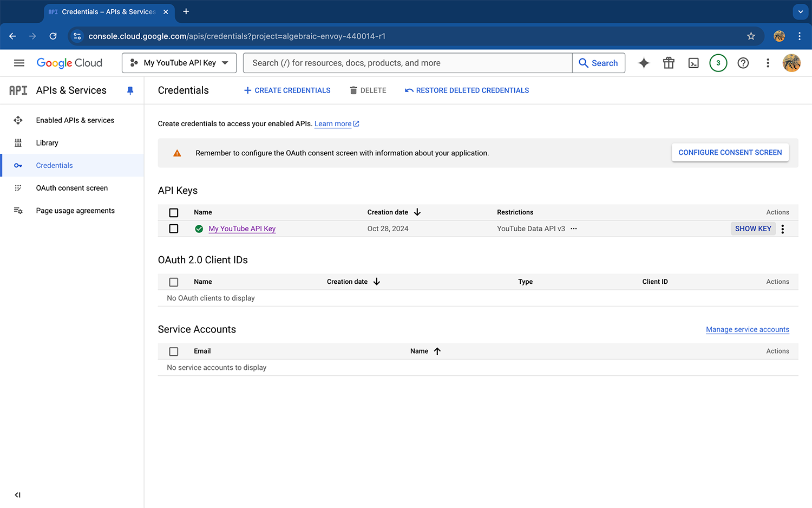Viewport: 812px width, 508px height.
Task: Click the Email column header
Action: click(202, 351)
